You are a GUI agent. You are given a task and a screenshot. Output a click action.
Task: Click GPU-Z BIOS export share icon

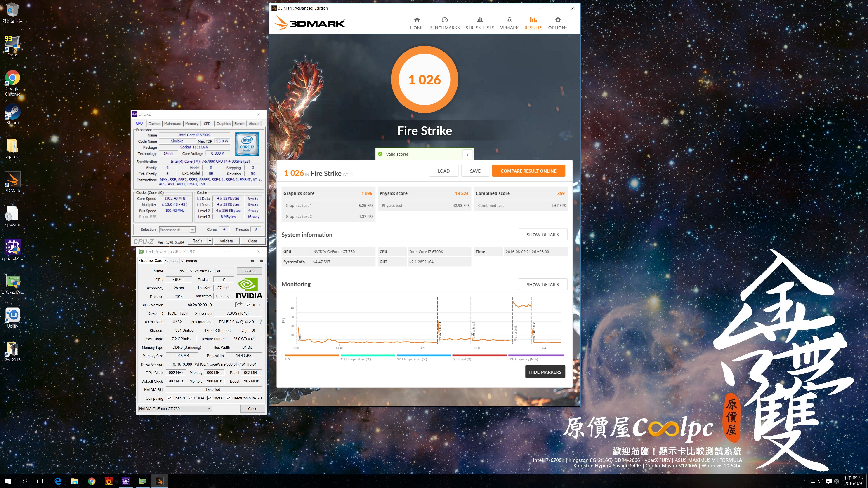238,305
